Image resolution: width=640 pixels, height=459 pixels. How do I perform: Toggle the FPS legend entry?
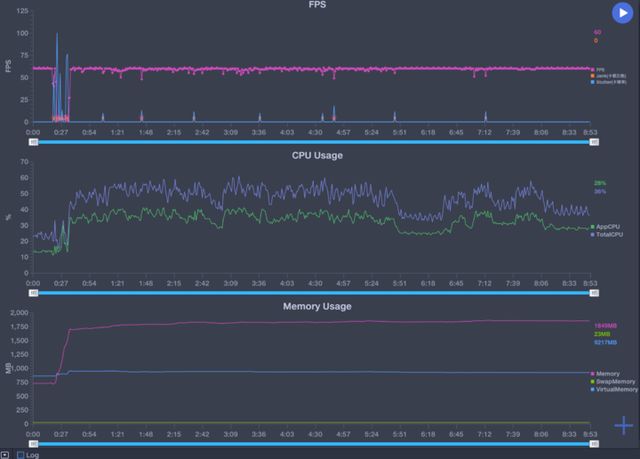pos(600,69)
